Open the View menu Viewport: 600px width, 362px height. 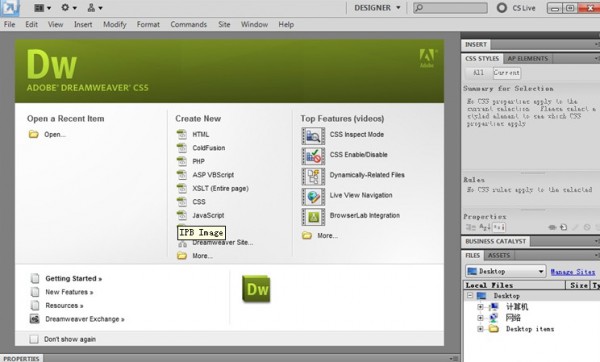point(55,24)
